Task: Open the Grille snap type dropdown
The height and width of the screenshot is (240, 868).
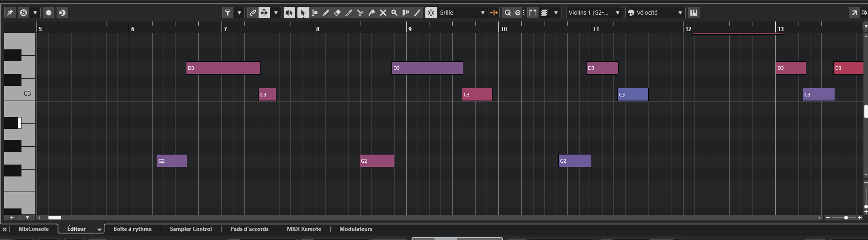Action: (x=462, y=13)
